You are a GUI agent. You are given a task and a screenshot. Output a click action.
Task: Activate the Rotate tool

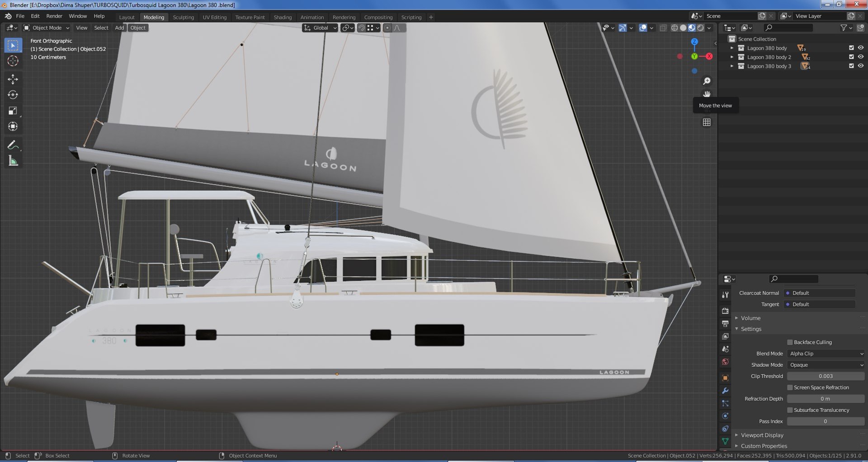13,95
